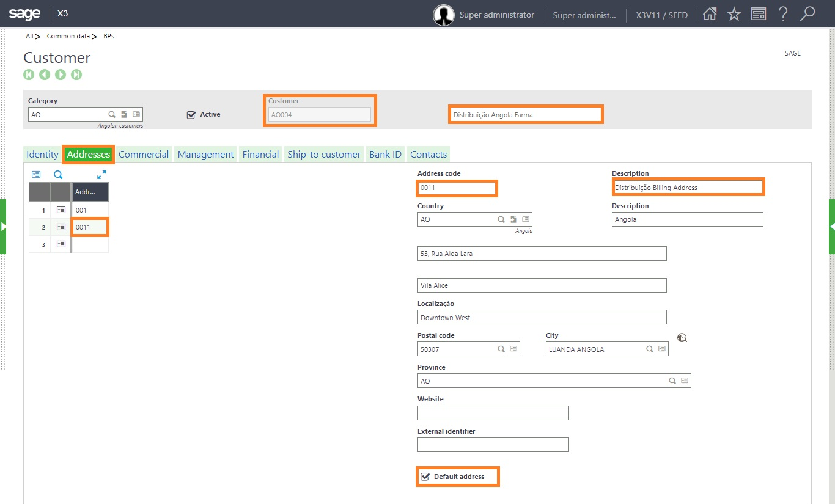The height and width of the screenshot is (504, 835).
Task: Open City field actions icon
Action: [662, 349]
